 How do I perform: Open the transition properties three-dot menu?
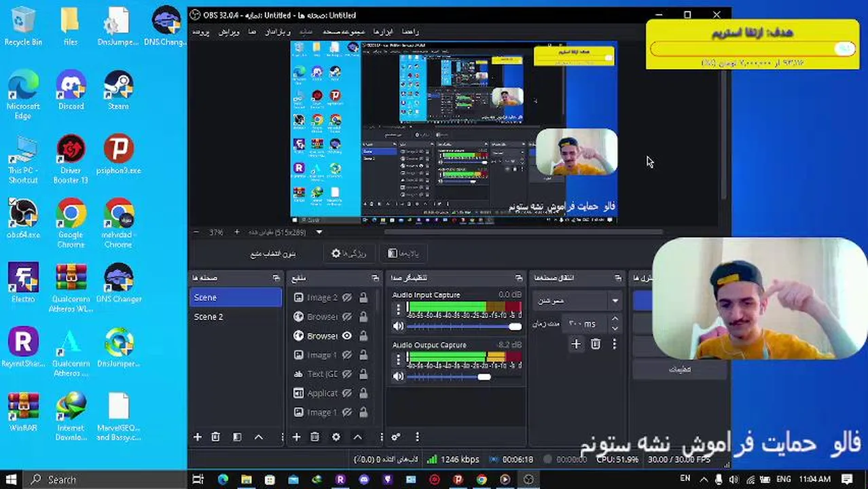(x=614, y=344)
